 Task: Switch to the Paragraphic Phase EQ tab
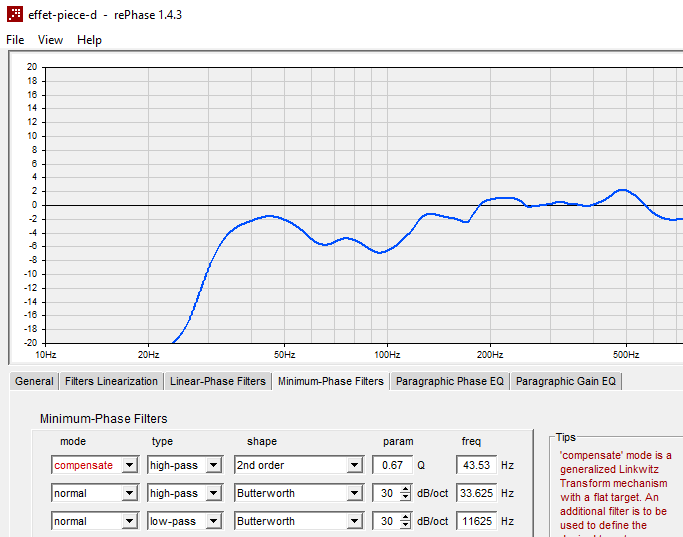[450, 381]
